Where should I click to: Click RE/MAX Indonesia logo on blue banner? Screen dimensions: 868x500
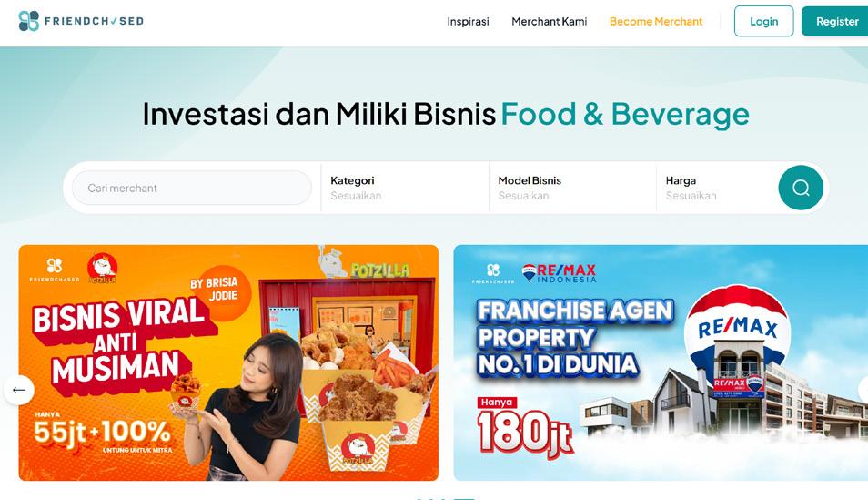(x=560, y=272)
